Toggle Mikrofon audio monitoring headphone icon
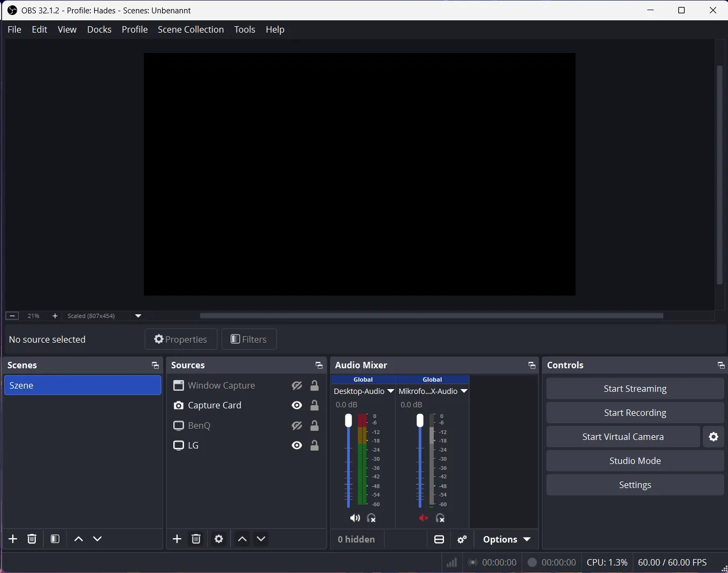 click(x=440, y=518)
